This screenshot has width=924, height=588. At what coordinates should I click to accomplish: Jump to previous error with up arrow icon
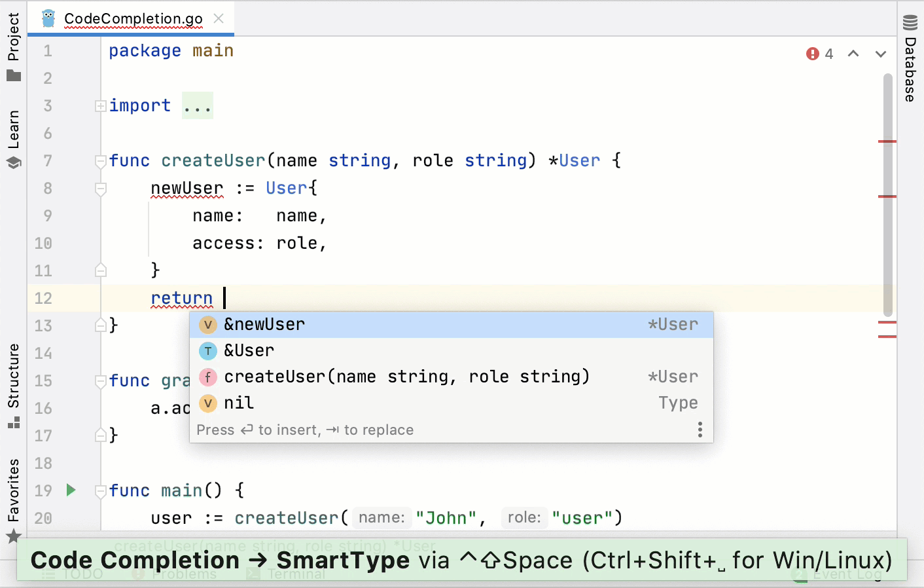[853, 54]
